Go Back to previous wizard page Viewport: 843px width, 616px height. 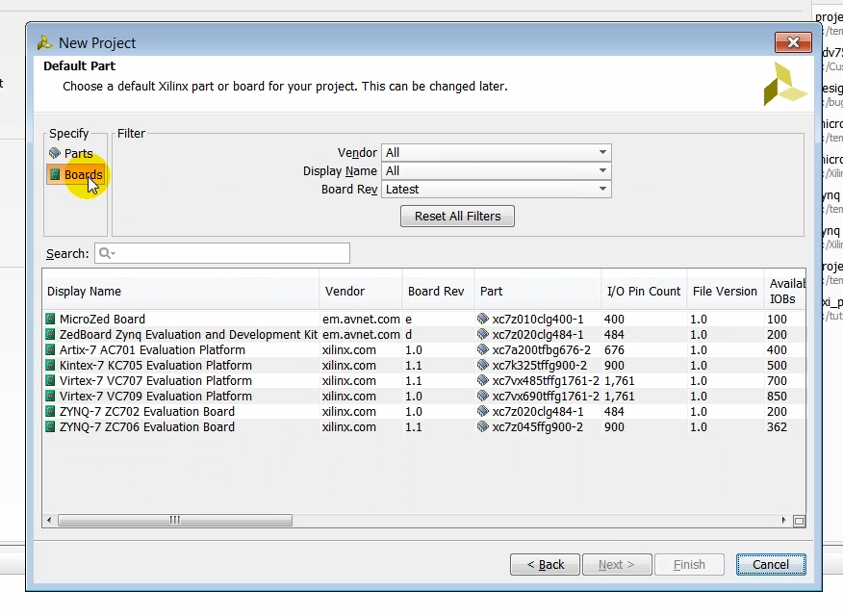pos(545,565)
